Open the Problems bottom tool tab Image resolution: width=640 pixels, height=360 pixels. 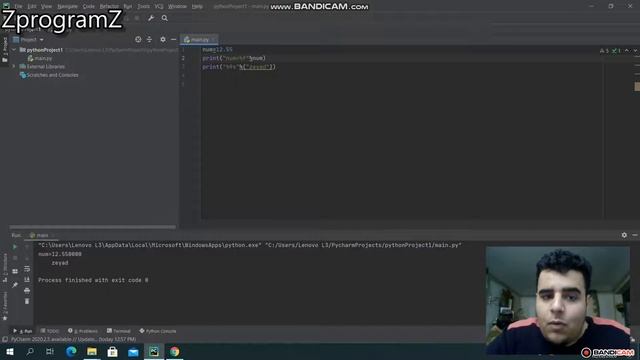click(83, 331)
